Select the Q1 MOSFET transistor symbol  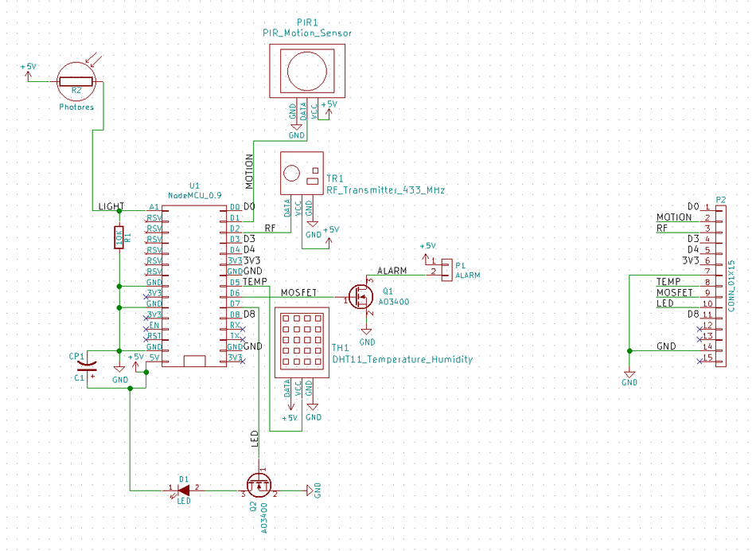[x=363, y=297]
